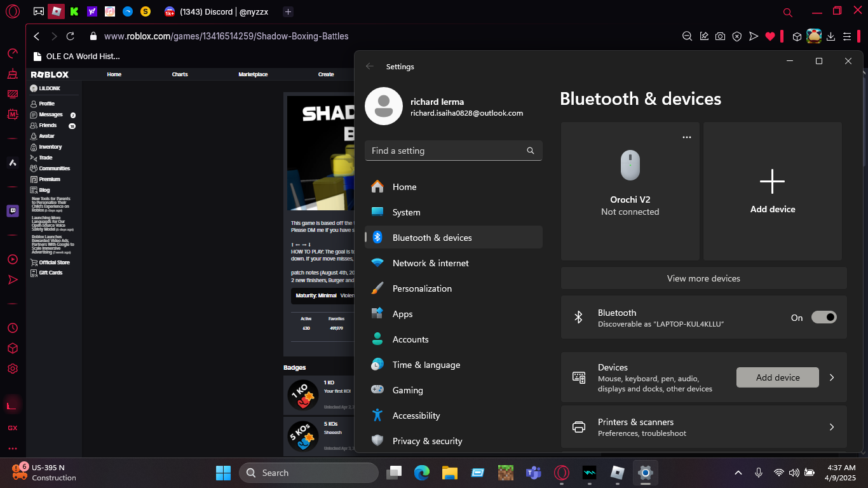The height and width of the screenshot is (488, 868).
Task: Open the GX Control speedometer icon
Action: click(x=12, y=53)
